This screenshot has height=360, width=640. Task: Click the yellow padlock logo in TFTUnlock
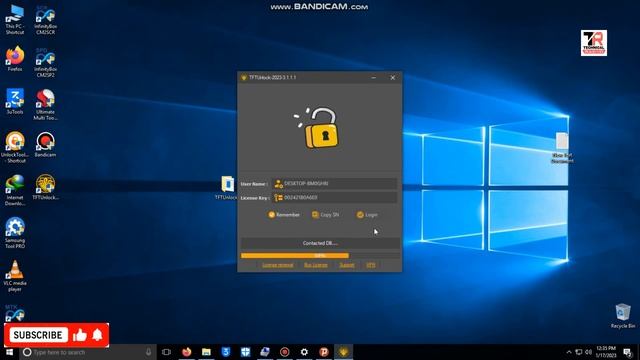point(317,128)
